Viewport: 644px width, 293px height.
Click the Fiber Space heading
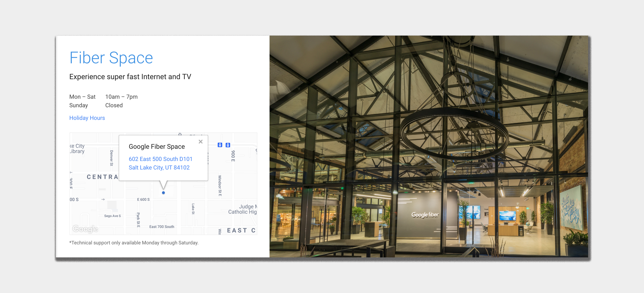point(111,58)
